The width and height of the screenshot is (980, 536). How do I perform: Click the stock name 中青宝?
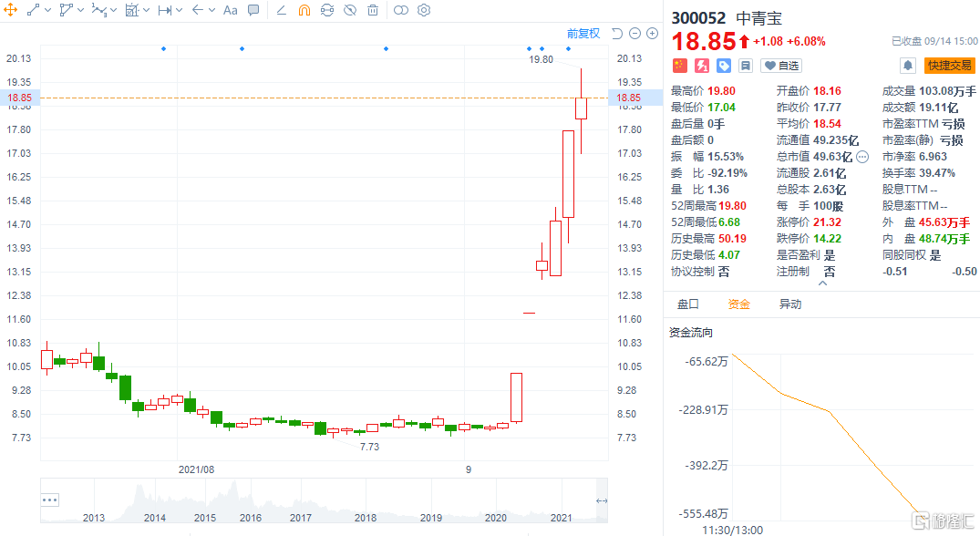coord(759,18)
